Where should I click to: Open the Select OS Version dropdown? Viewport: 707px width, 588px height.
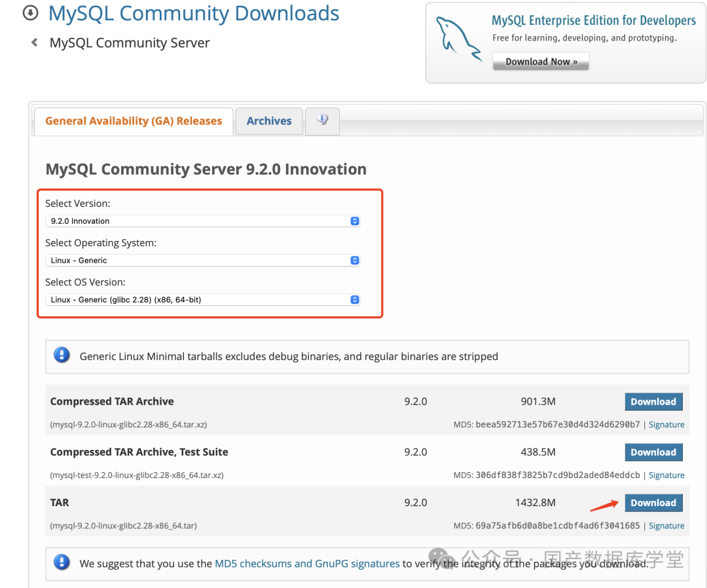pyautogui.click(x=202, y=299)
